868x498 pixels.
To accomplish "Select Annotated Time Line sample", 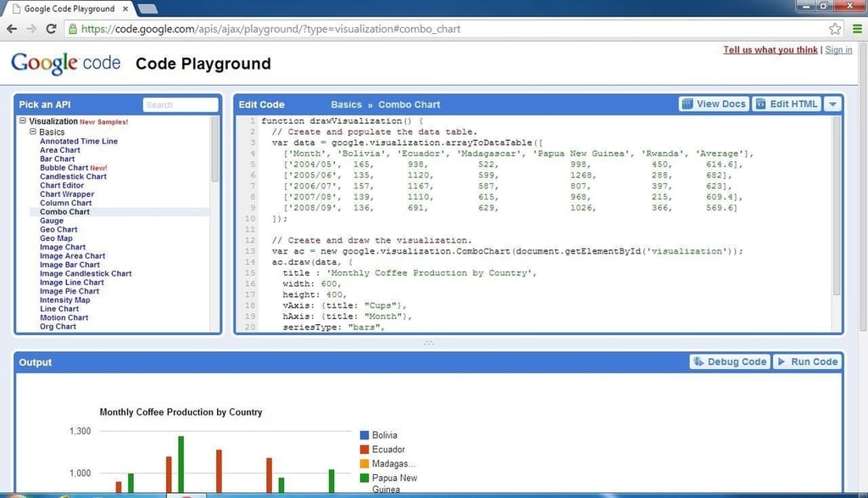I will (x=79, y=142).
